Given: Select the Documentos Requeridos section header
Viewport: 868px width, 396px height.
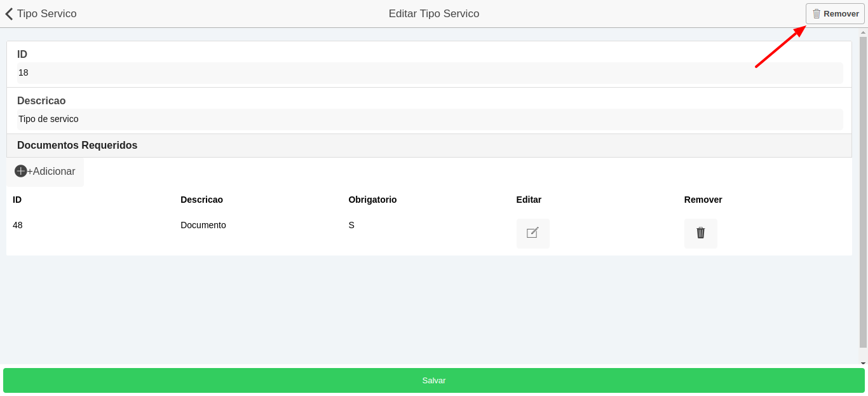Looking at the screenshot, I should click(78, 146).
